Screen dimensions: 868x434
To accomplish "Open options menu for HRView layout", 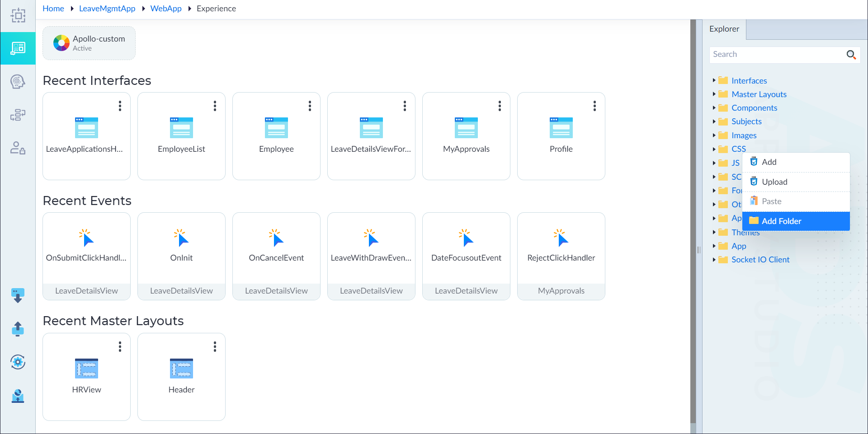I will (x=120, y=346).
